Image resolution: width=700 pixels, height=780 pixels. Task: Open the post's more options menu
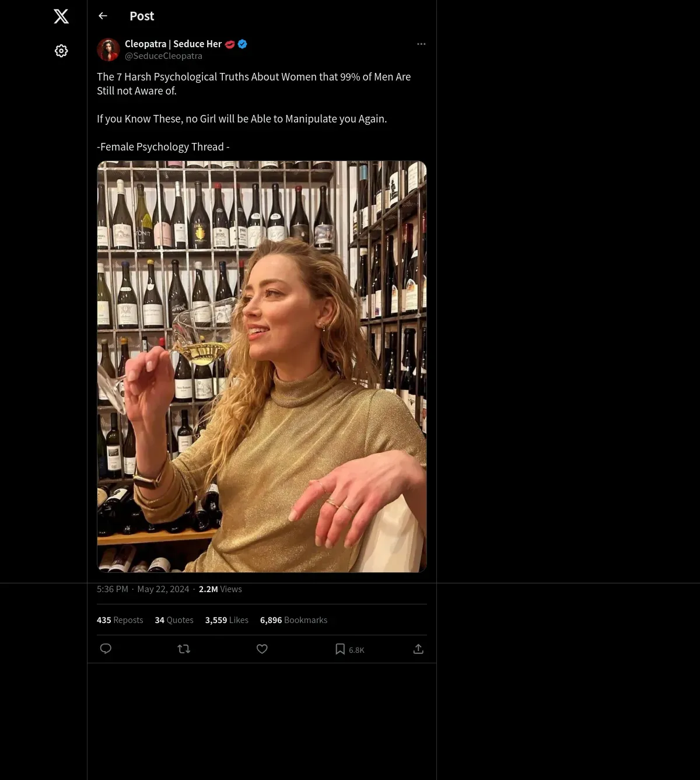click(x=421, y=44)
